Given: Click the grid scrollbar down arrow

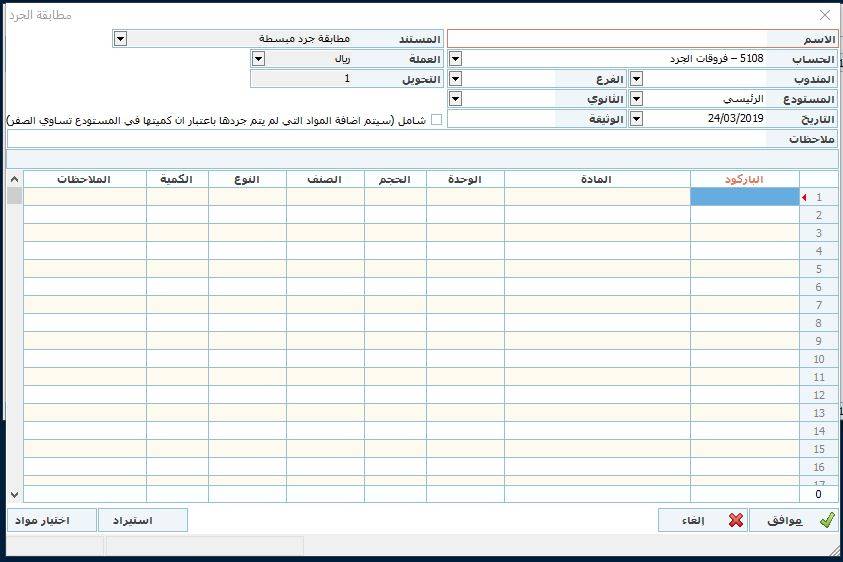Looking at the screenshot, I should pos(15,494).
